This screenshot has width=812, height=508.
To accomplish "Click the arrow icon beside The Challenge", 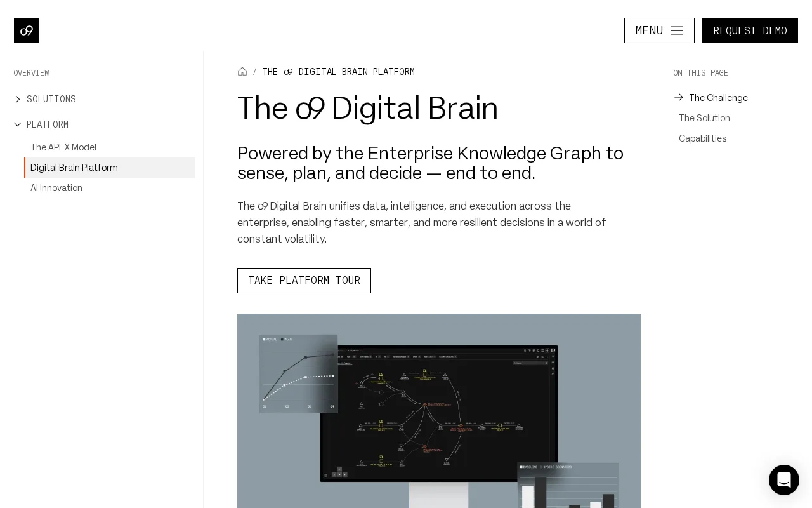I will [x=679, y=98].
